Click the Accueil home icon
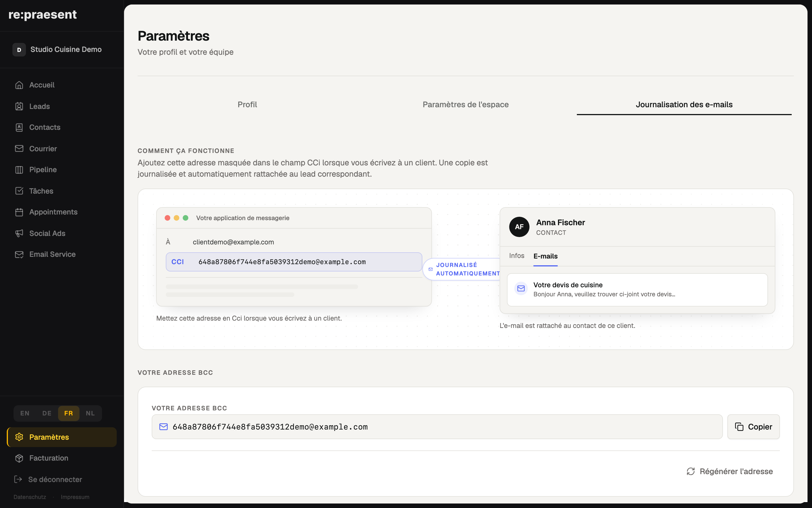812x508 pixels. coord(19,85)
